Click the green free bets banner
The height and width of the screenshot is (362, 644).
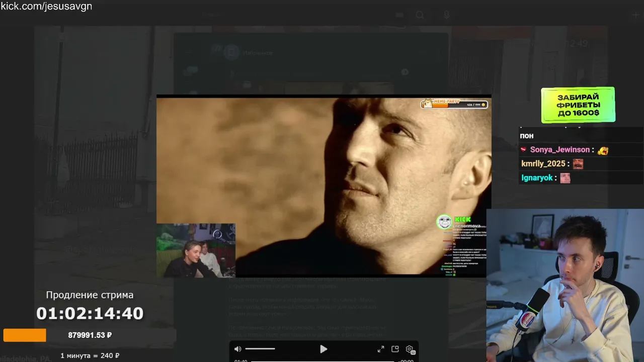[578, 105]
